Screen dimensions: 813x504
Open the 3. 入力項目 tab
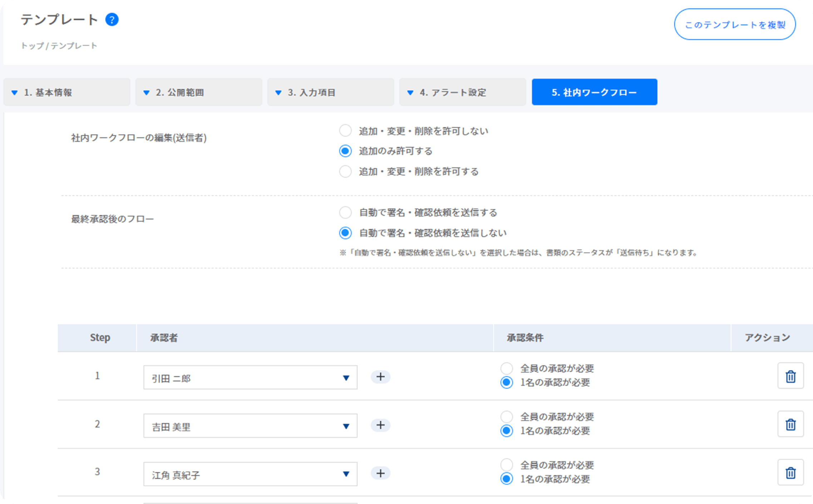point(330,92)
